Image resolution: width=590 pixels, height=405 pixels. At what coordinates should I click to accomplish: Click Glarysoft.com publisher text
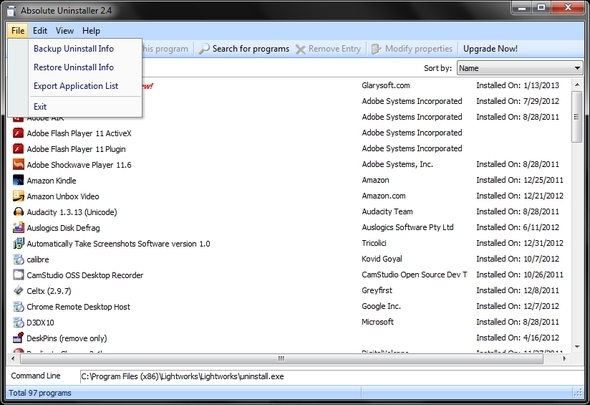point(386,85)
